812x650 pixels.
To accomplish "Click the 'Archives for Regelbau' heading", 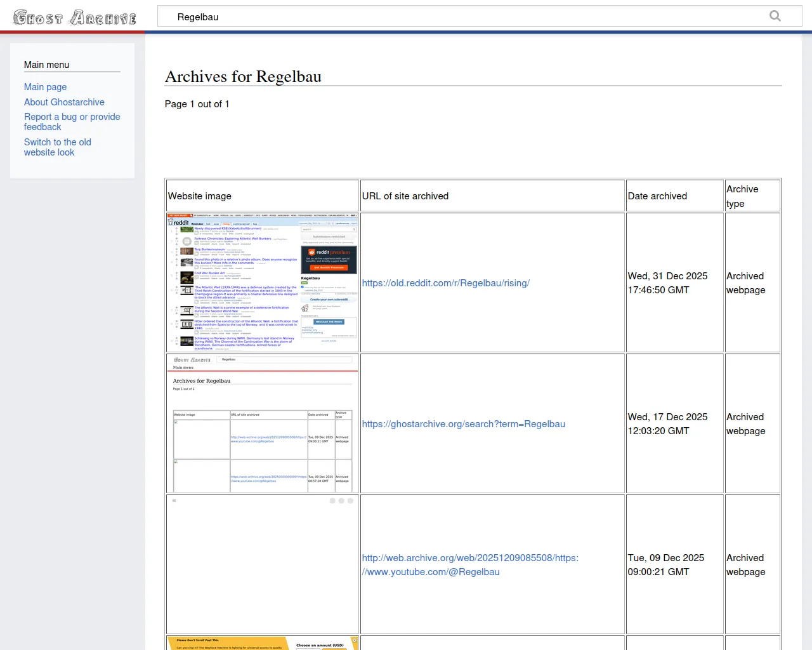I will coord(243,77).
